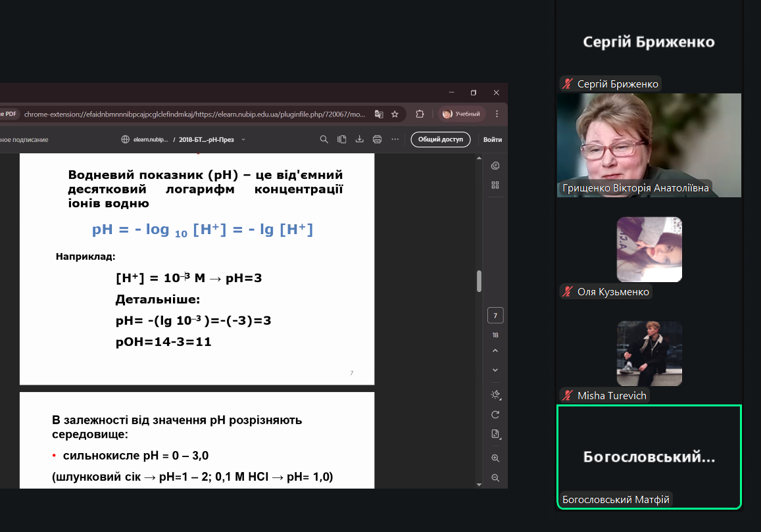This screenshot has height=532, width=761.
Task: Click the Водневий показник heading text
Action: point(205,189)
